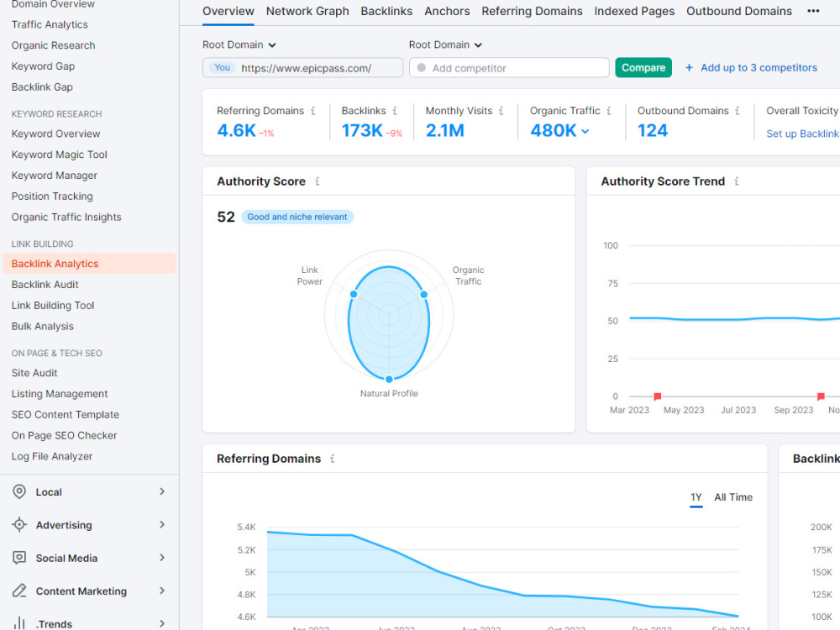Click the Content Marketing pencil icon
This screenshot has width=840, height=630.
[19, 591]
